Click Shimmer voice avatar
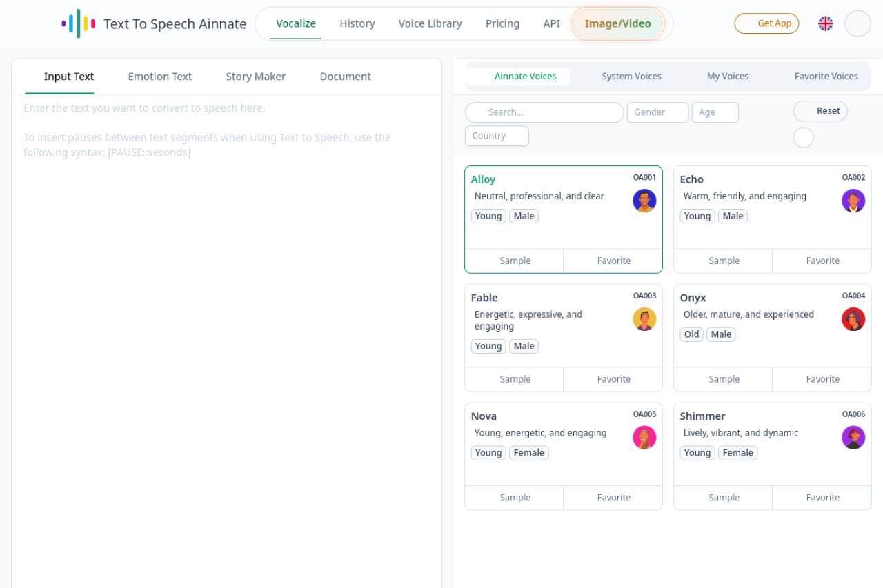This screenshot has height=588, width=883. coord(853,438)
